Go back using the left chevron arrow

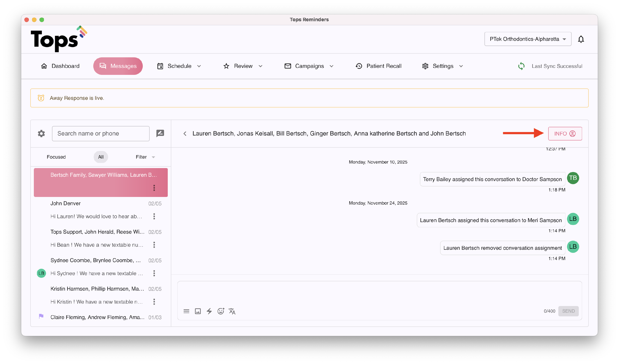(185, 133)
